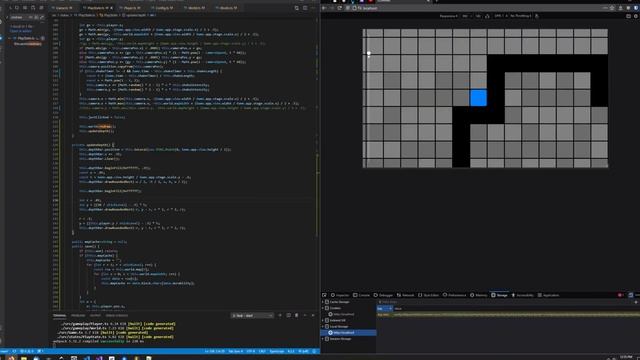Expand the Replace field chevron in Search

pos(7,17)
